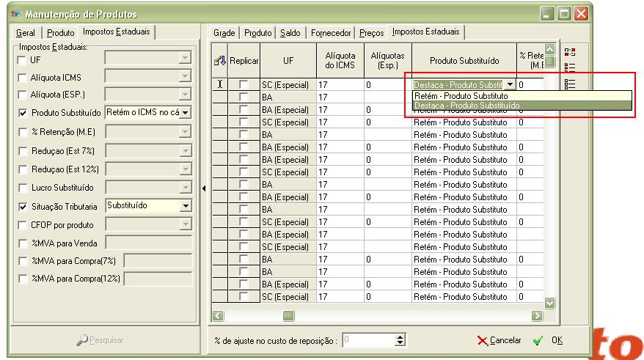Click grid scroll-up arrow button

[549, 50]
